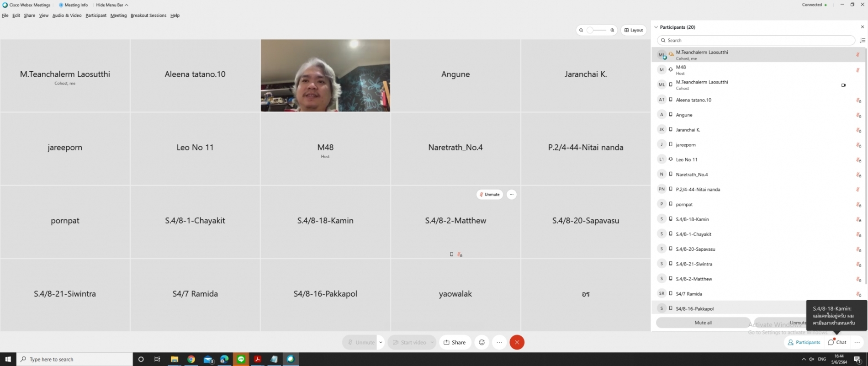Open the audio options dropdown arrow
Screen dimensions: 868x366
[x=381, y=342]
